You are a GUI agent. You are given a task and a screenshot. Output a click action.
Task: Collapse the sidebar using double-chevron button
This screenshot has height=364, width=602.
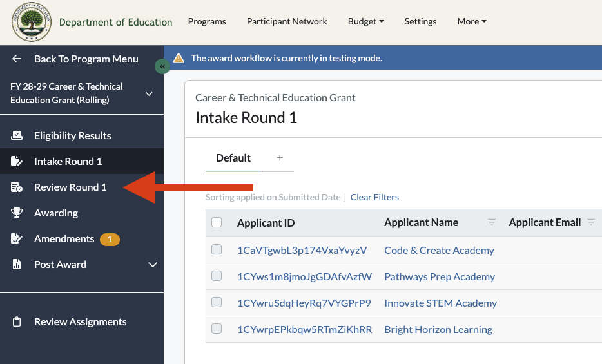(x=162, y=66)
